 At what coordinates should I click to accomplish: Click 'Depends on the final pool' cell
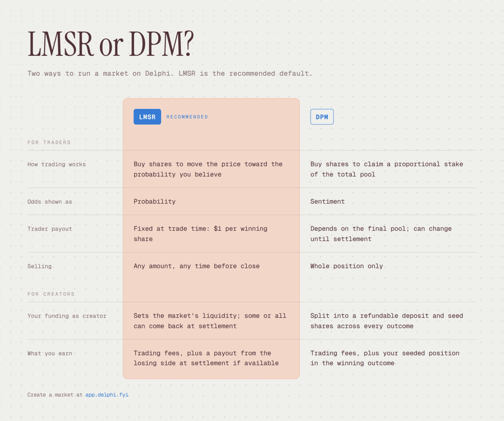381,234
